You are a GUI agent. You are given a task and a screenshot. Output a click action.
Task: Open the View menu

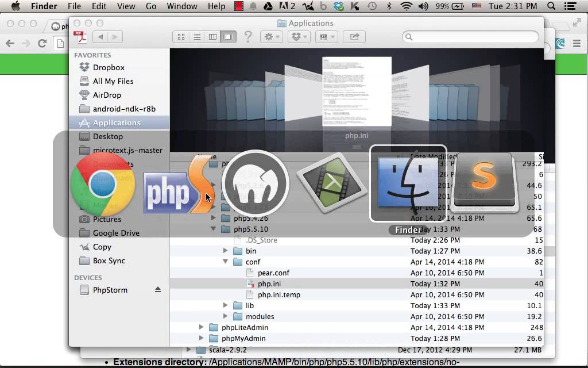(126, 6)
